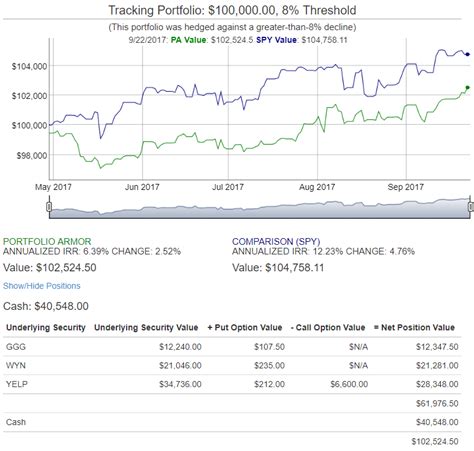Click the Show/Hide Positions link
Screen dimensions: 474x451
point(42,286)
